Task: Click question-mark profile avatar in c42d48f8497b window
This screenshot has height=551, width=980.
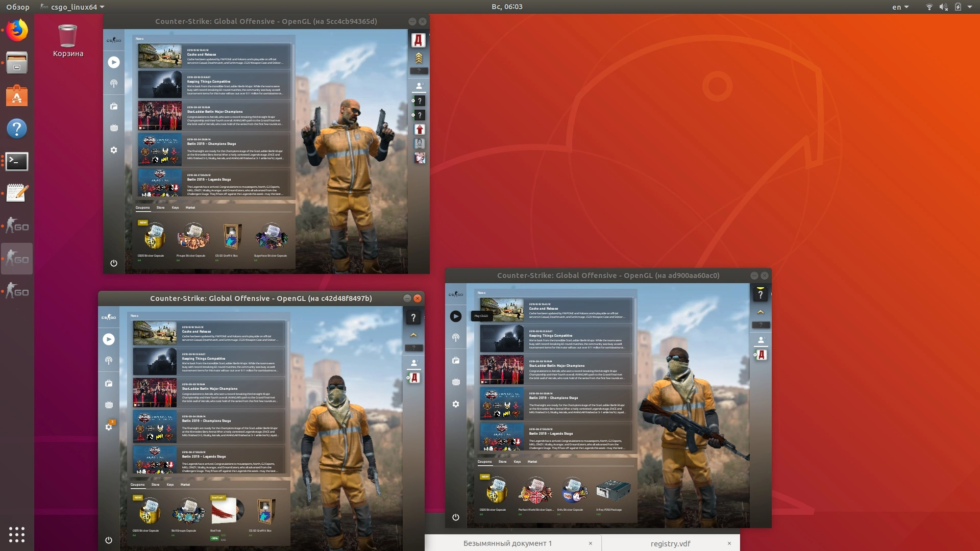Action: [413, 317]
